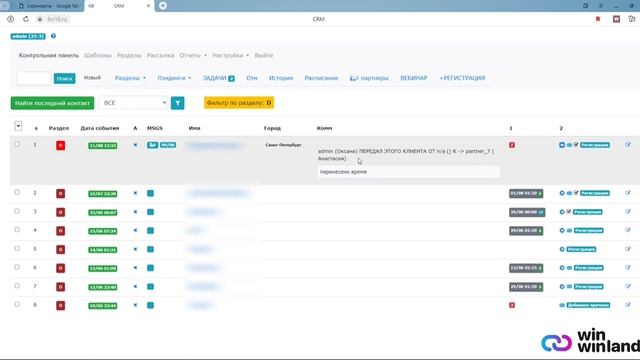640x360 pixels.
Task: Click into the search text field
Action: 34,78
